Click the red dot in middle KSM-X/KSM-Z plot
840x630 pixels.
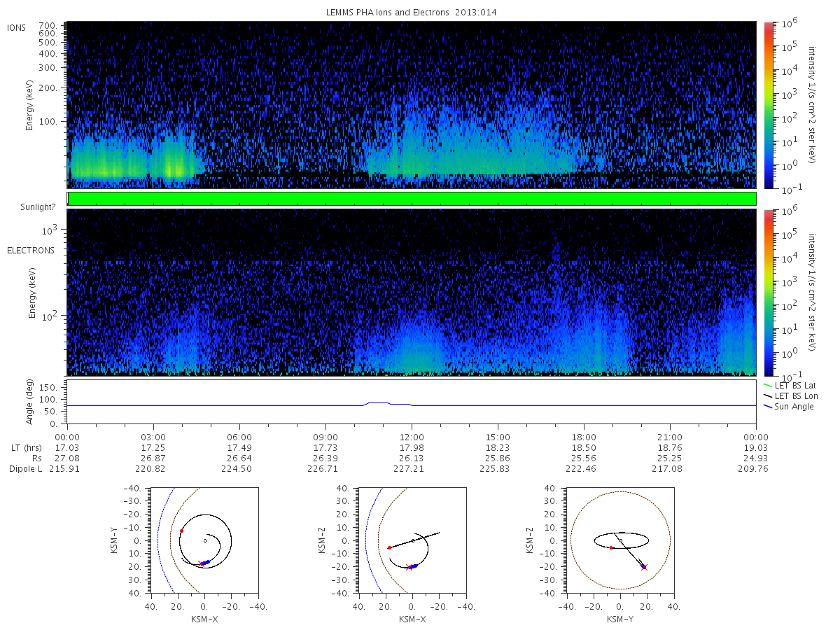[x=389, y=547]
